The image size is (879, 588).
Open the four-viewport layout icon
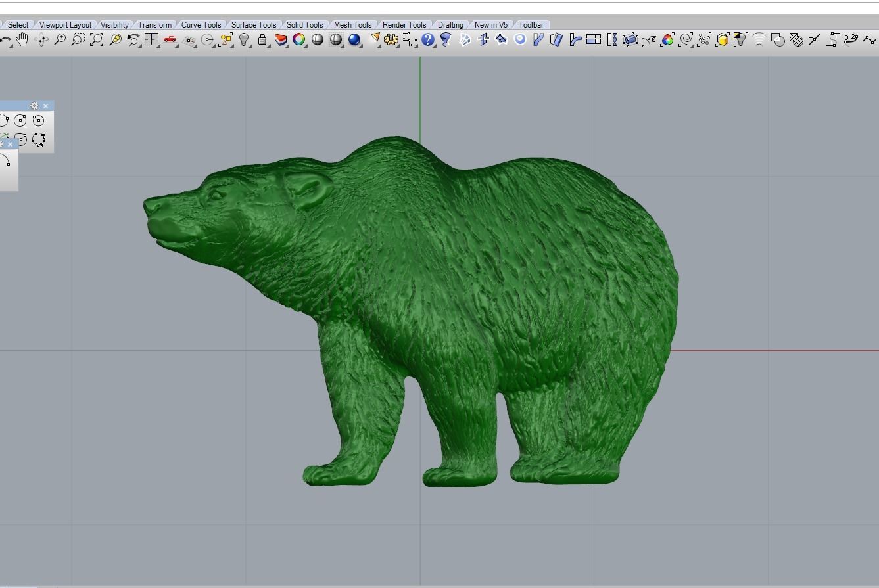tap(152, 40)
